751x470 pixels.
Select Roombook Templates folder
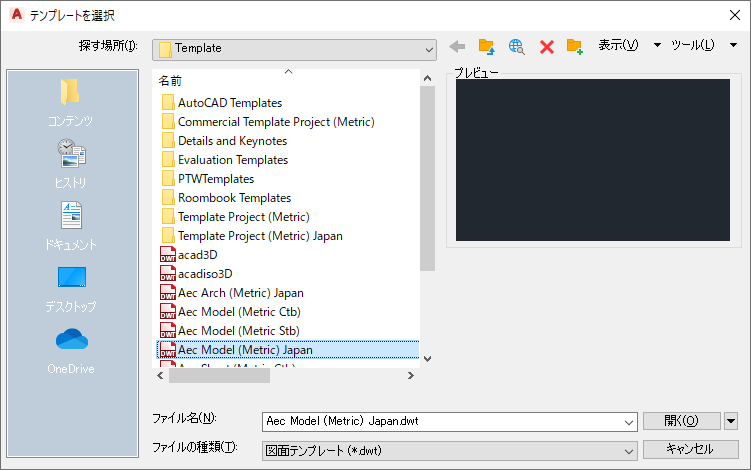click(226, 197)
